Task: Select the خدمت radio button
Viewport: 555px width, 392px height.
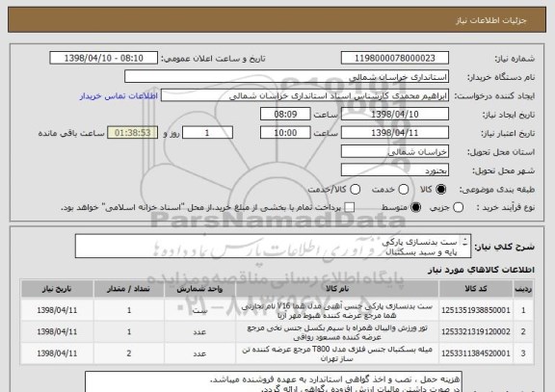Action: (403, 190)
